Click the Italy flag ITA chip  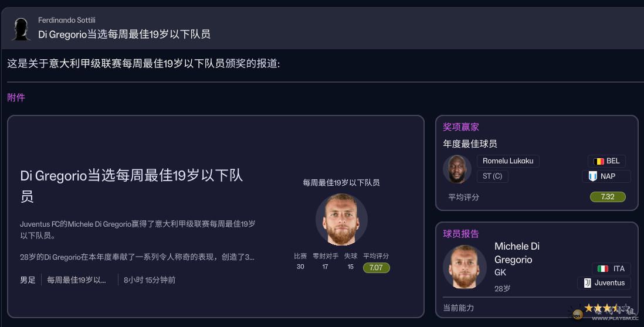click(x=611, y=268)
